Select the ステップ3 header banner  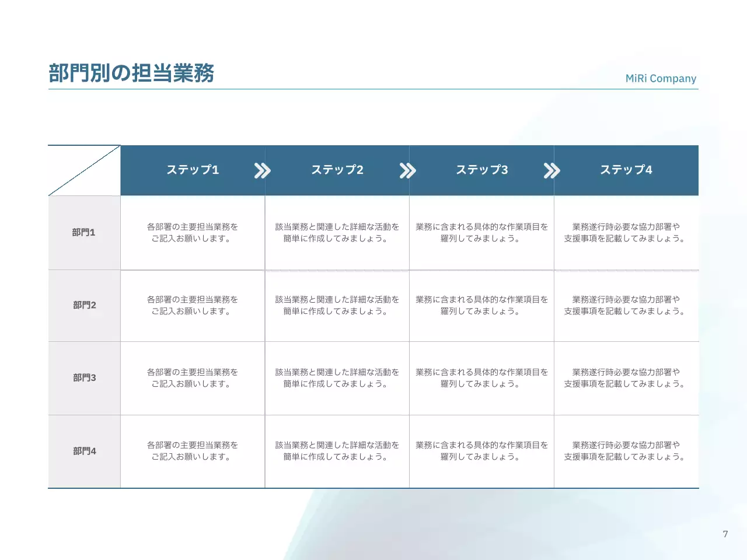point(482,170)
